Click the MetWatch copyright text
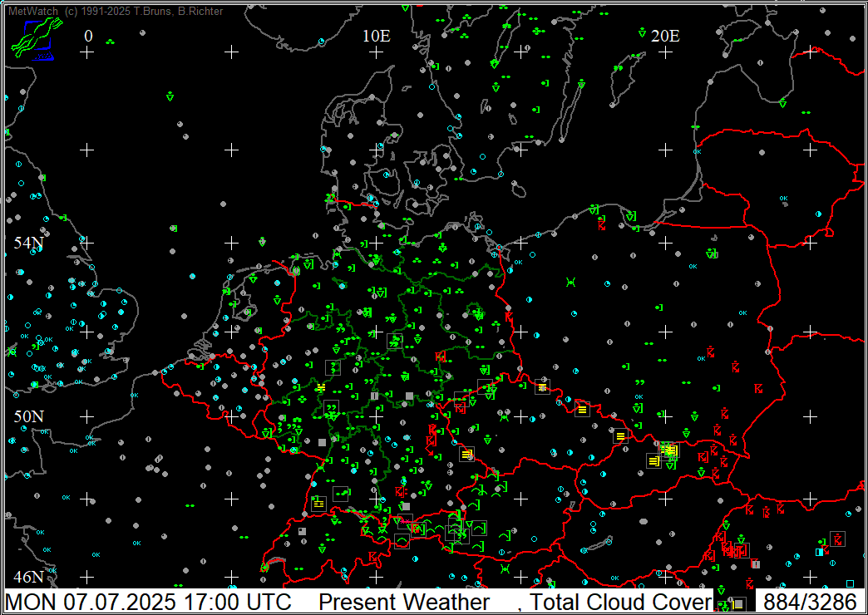This screenshot has height=615, width=868. 116,11
